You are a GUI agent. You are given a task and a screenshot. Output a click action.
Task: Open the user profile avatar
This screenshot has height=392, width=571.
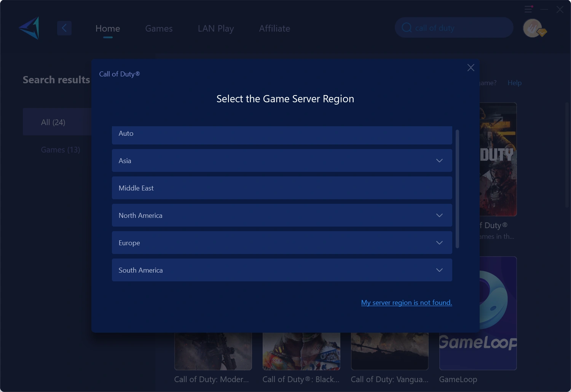(533, 28)
